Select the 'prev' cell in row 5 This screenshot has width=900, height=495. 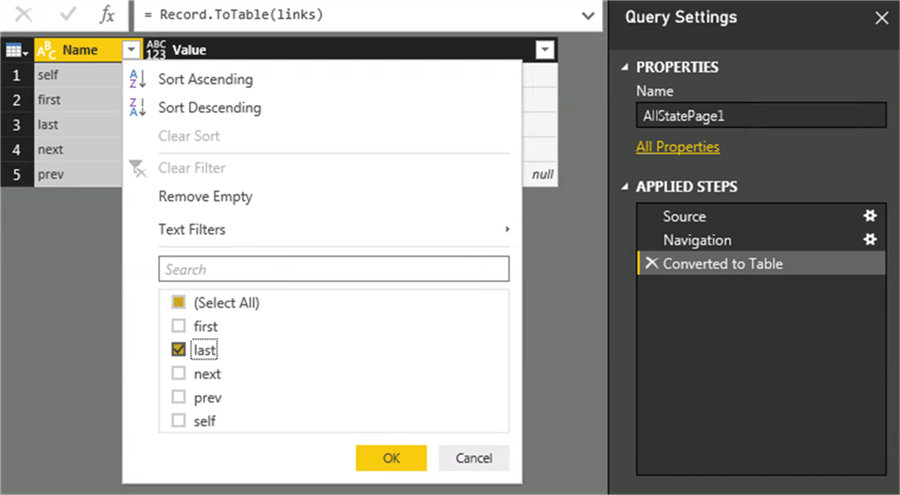tap(78, 174)
